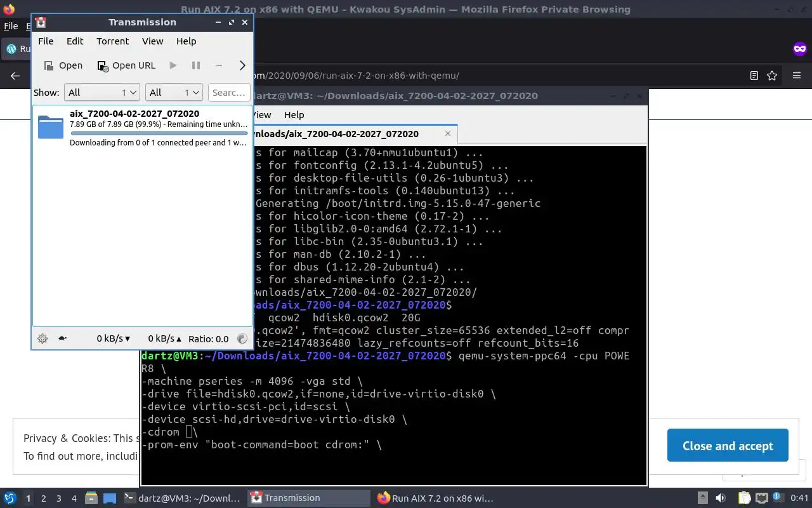The width and height of the screenshot is (812, 508).
Task: Click the Open URL toolbar button
Action: tap(126, 65)
